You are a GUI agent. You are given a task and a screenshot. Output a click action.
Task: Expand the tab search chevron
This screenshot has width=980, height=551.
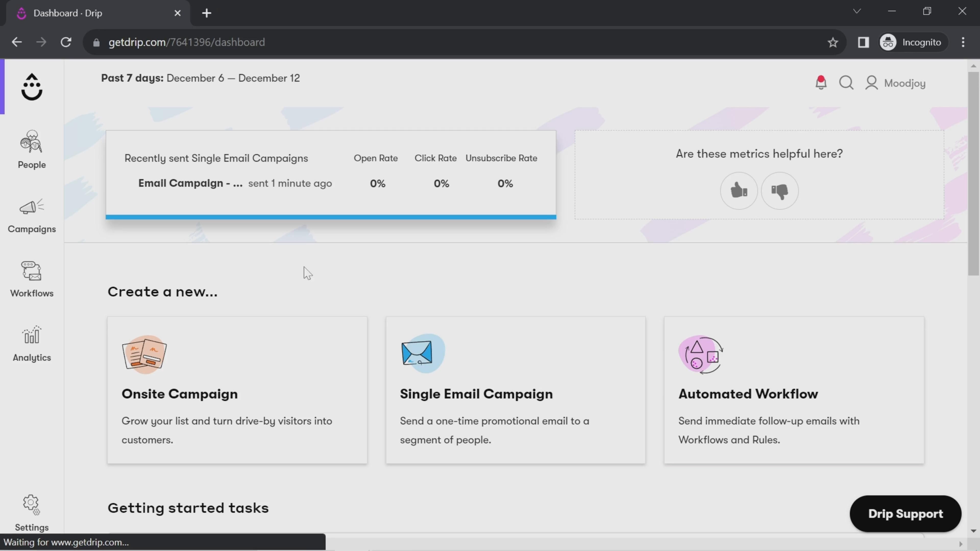[x=857, y=11]
